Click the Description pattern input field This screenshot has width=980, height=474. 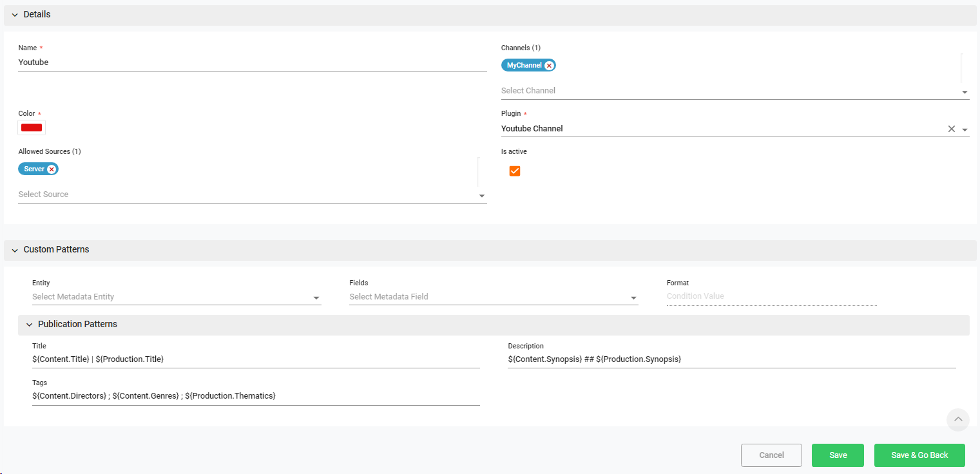coord(731,359)
